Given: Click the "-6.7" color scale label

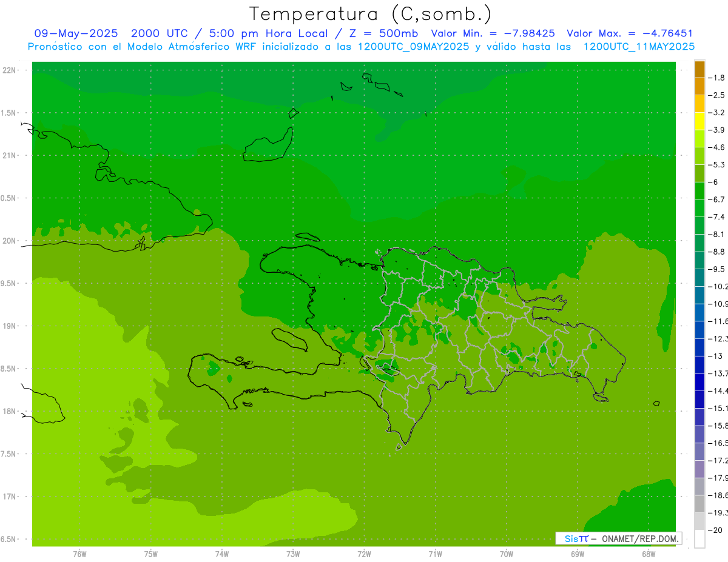Looking at the screenshot, I should point(716,199).
